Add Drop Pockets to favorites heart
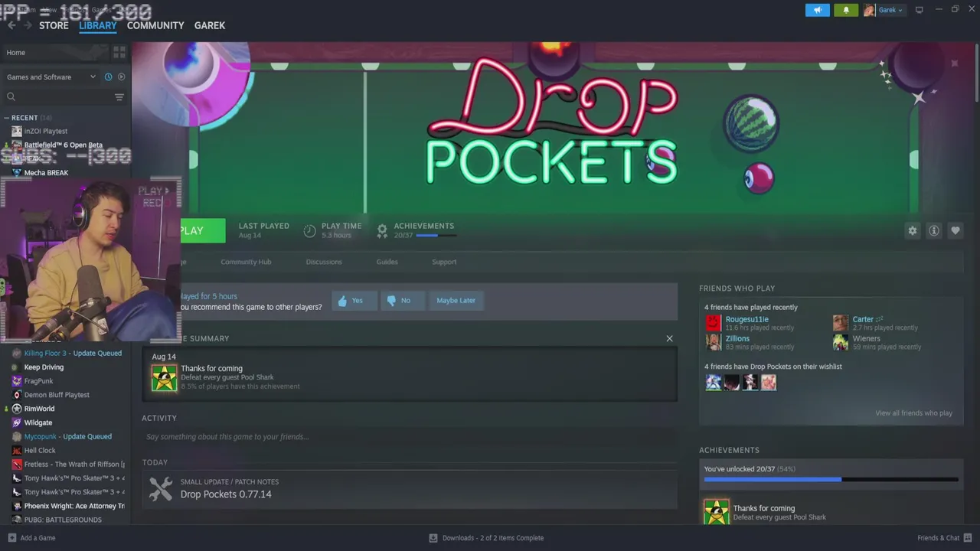The height and width of the screenshot is (551, 980). [955, 230]
